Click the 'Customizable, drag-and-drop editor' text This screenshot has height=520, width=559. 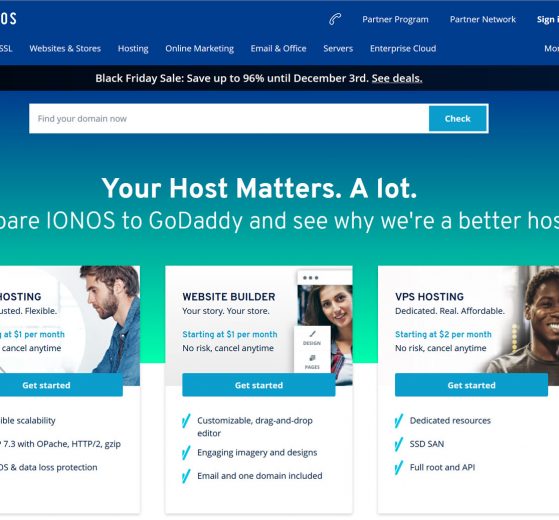[255, 427]
